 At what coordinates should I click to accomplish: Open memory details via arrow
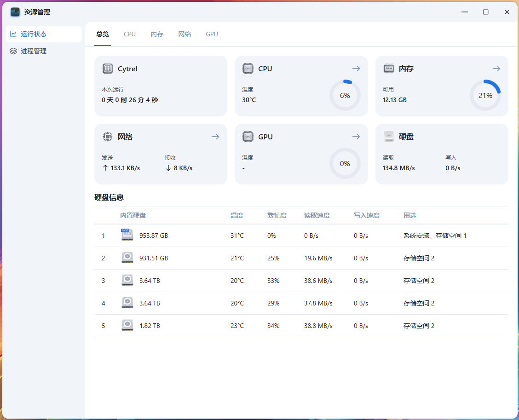[x=496, y=69]
